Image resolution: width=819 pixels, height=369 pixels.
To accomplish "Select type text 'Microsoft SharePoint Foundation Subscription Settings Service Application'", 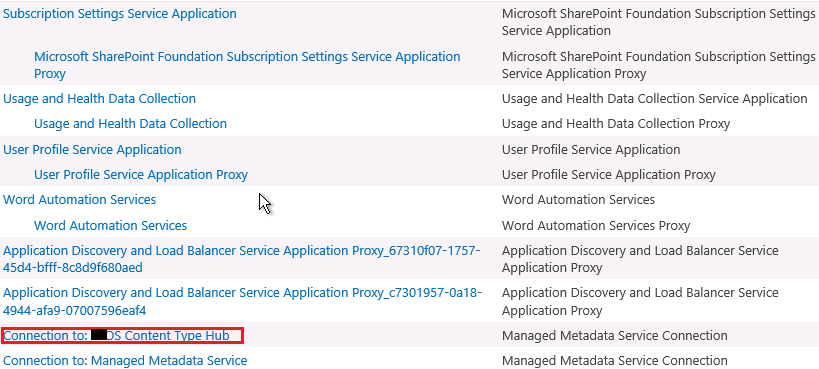I will (x=659, y=22).
